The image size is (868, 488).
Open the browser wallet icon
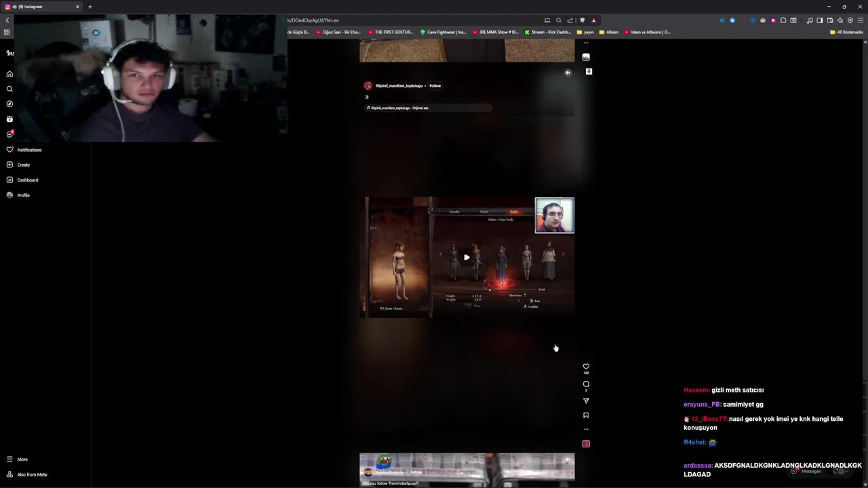829,20
